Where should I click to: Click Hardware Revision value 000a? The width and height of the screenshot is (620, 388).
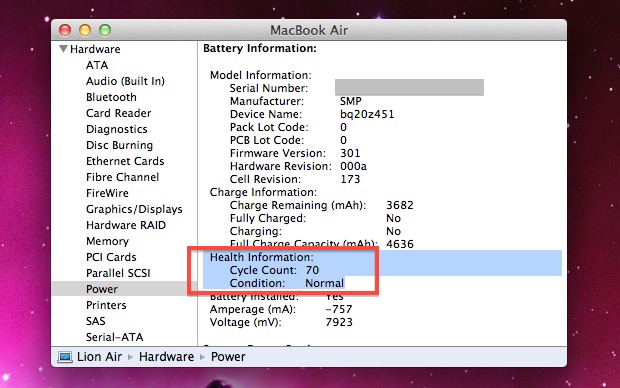(x=353, y=166)
